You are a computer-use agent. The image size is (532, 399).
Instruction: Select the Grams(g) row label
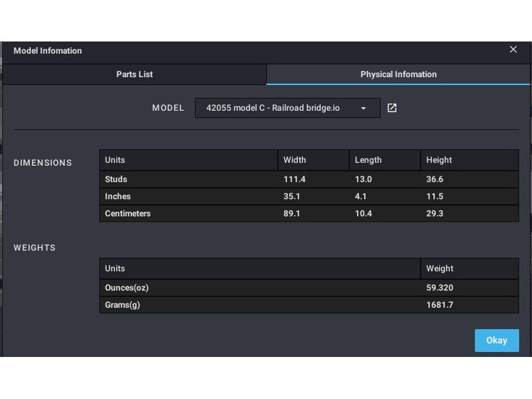pyautogui.click(x=122, y=305)
